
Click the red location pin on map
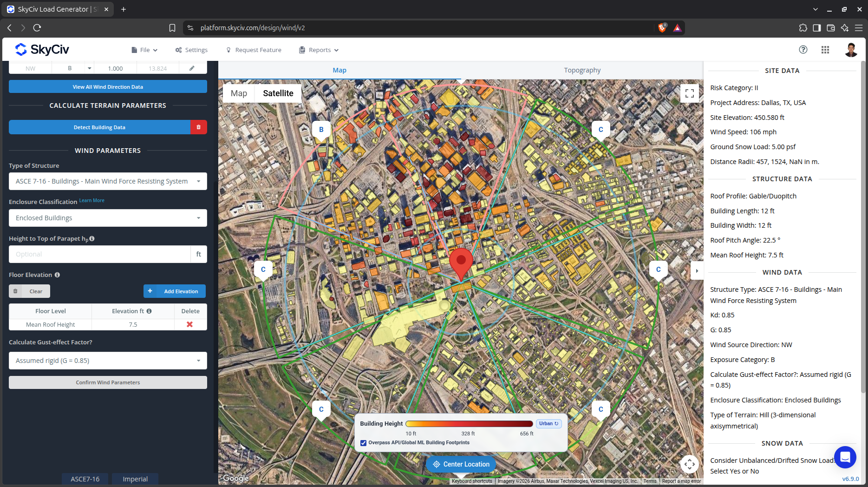click(461, 264)
